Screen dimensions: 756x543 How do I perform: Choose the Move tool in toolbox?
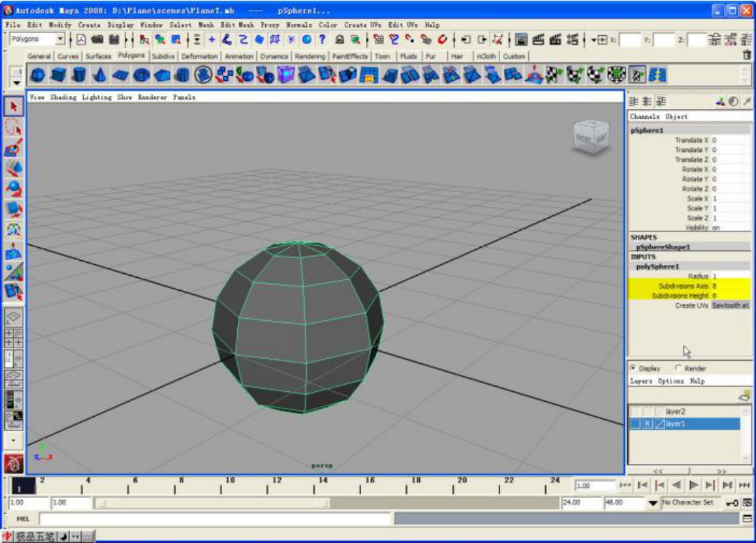[14, 168]
